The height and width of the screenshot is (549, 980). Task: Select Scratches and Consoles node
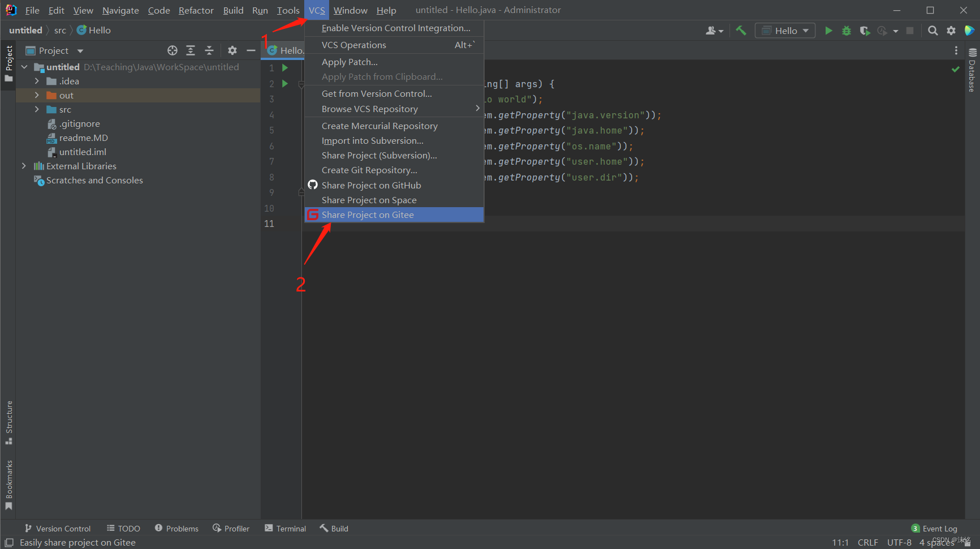point(94,180)
